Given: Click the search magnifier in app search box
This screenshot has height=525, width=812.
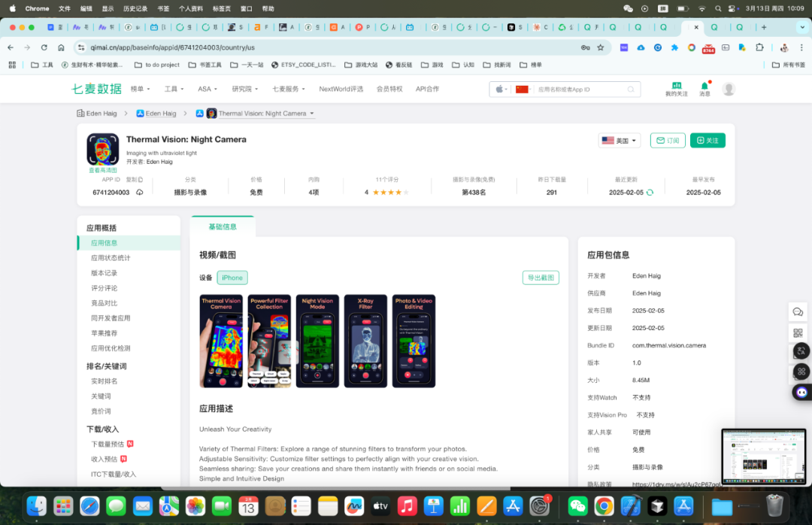Looking at the screenshot, I should (631, 90).
